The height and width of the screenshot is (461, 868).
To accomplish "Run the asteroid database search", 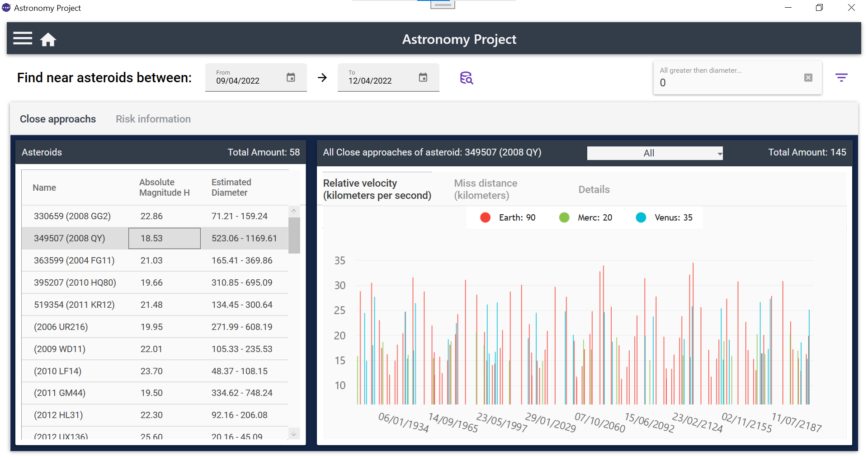I will (467, 78).
